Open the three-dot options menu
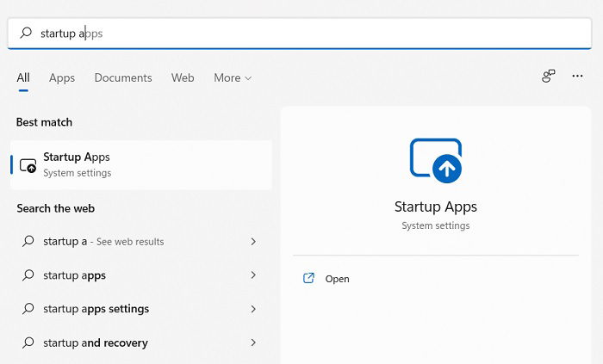Viewport: 603px width, 364px height. click(577, 76)
